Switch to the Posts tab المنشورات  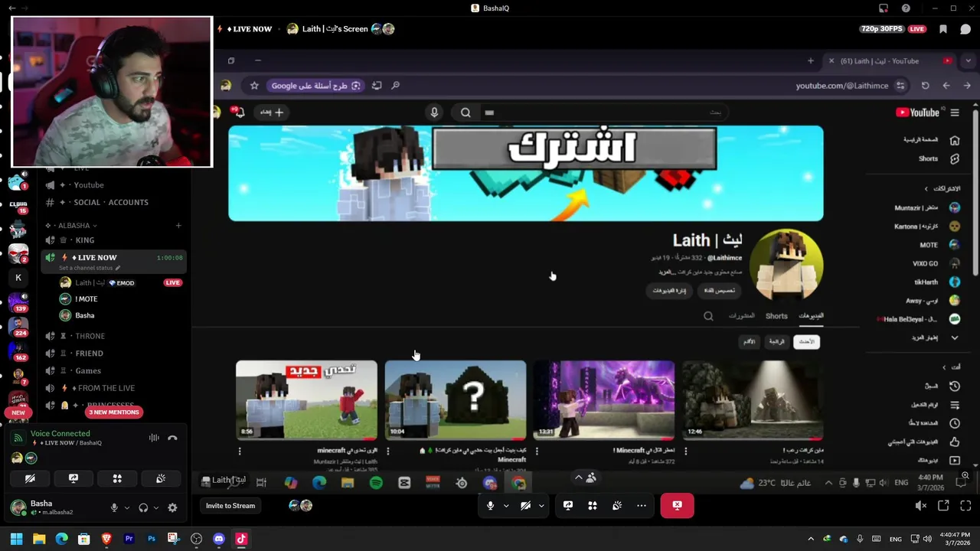pyautogui.click(x=742, y=316)
